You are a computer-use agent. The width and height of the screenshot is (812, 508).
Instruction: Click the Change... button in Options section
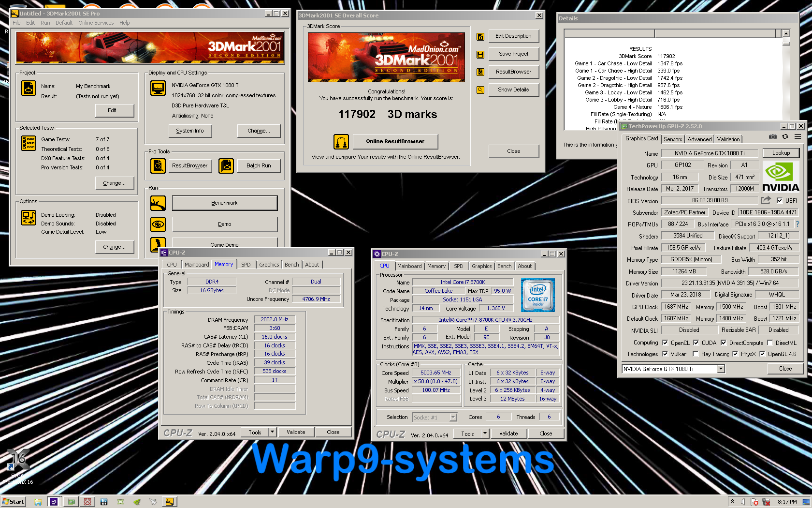(114, 247)
